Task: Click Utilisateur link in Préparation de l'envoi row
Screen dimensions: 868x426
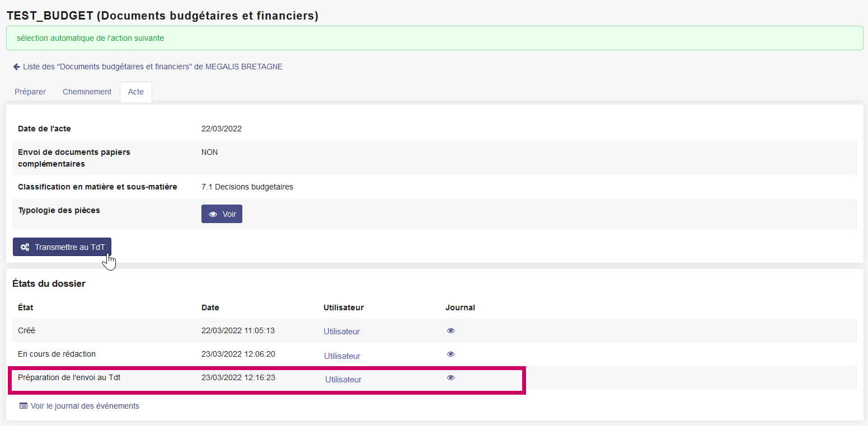Action: (343, 380)
